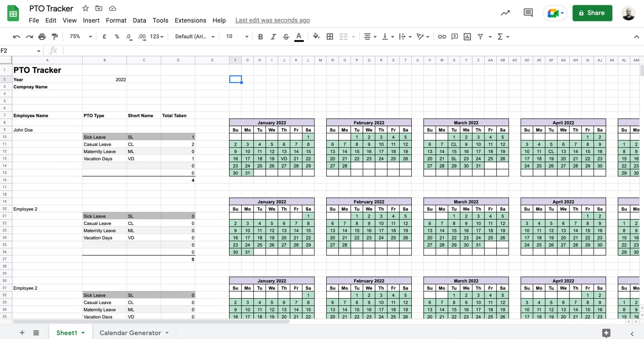Open the print dialog
Screen dimensions: 644x339
[41, 36]
